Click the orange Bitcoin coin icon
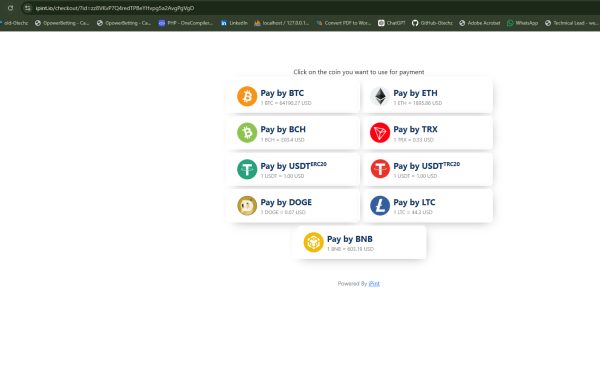Viewport: 600px width, 377px height. coord(247,96)
